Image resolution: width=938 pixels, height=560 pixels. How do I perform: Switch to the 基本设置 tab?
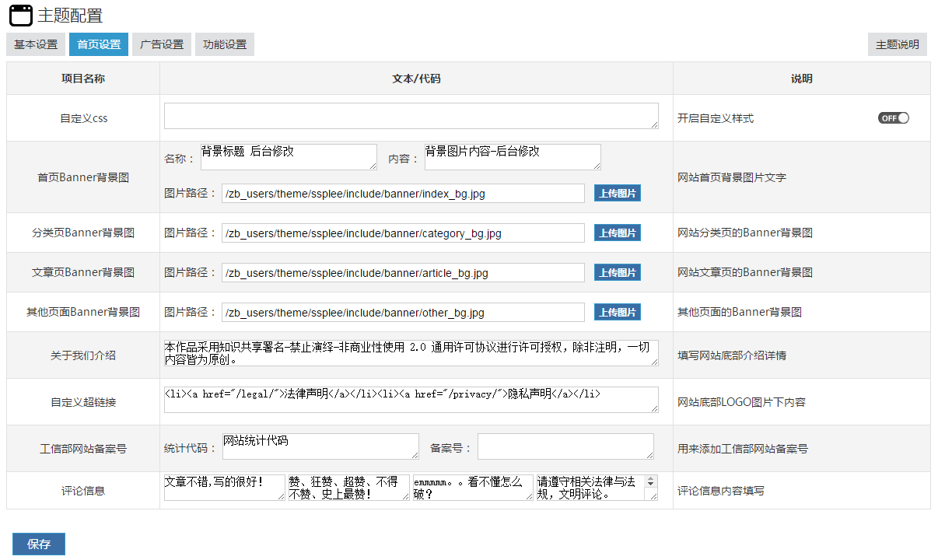(x=36, y=44)
